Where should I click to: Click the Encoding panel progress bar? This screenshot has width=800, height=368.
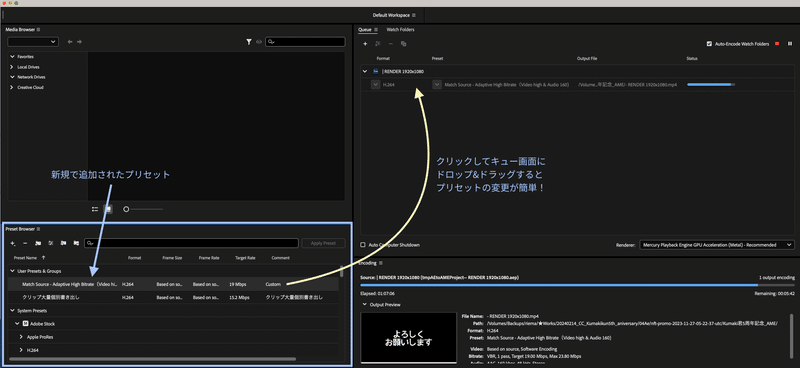[577, 285]
